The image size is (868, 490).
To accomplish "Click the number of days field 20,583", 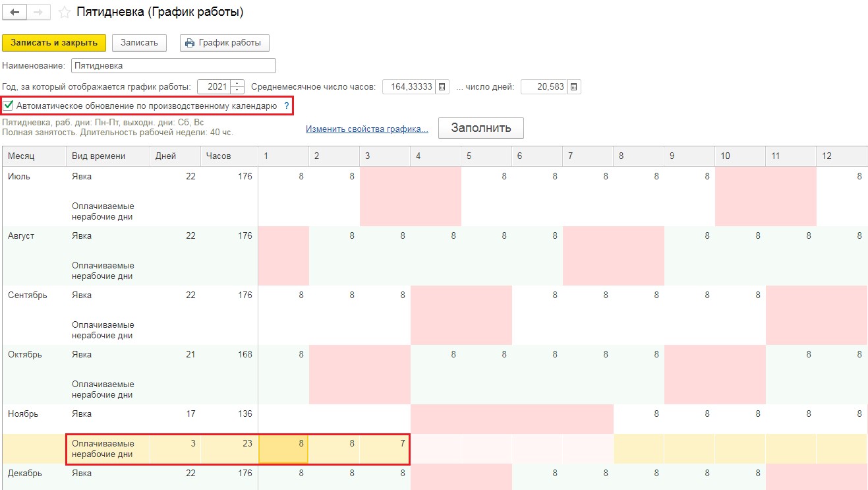I will point(544,86).
